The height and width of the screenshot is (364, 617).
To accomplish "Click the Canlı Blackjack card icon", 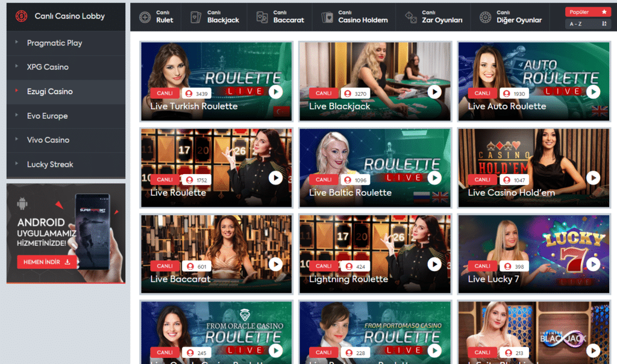I will click(x=196, y=17).
